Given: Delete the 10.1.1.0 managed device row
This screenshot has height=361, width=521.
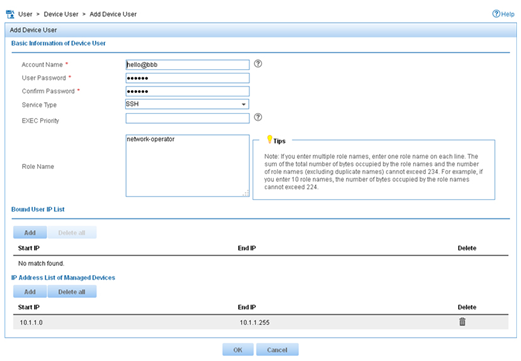Looking at the screenshot, I should click(x=462, y=322).
